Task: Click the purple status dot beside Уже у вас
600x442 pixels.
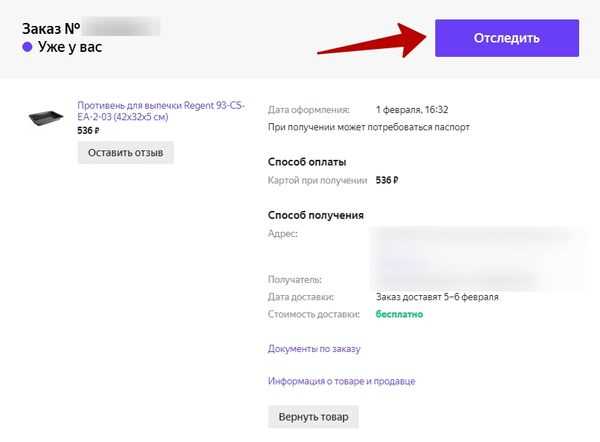Action: pyautogui.click(x=27, y=47)
